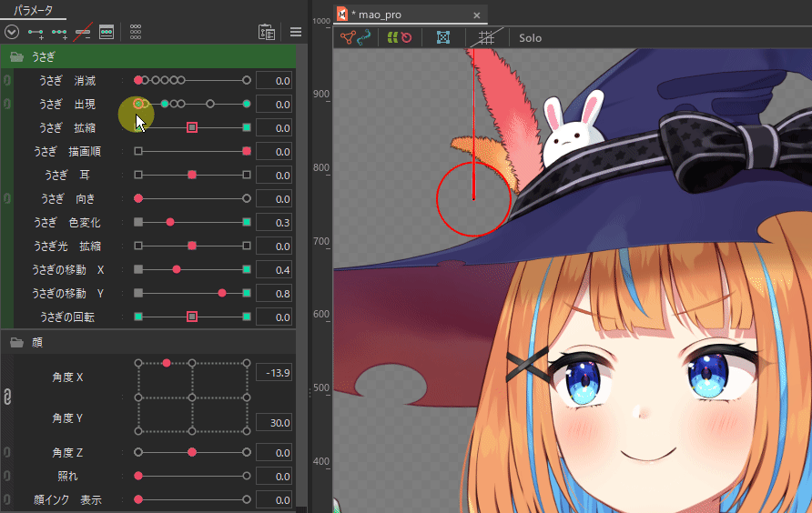812x513 pixels.
Task: Click the うさぎ 向き slider handle
Action: click(x=138, y=198)
